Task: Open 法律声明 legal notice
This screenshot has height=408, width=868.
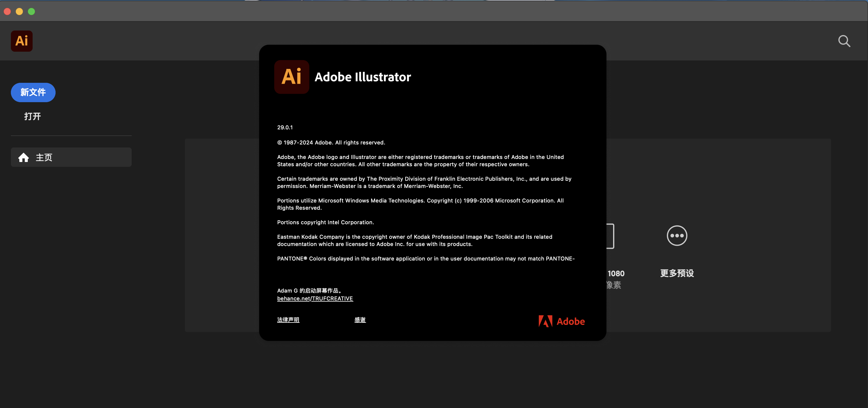Action: [288, 320]
